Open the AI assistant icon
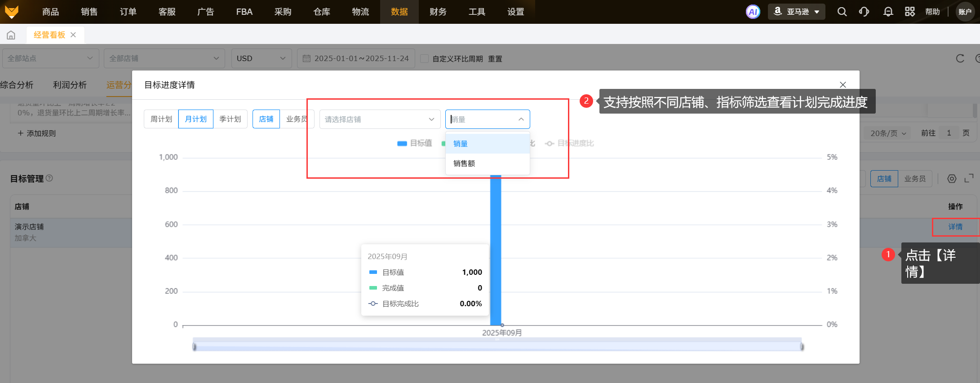 click(753, 12)
